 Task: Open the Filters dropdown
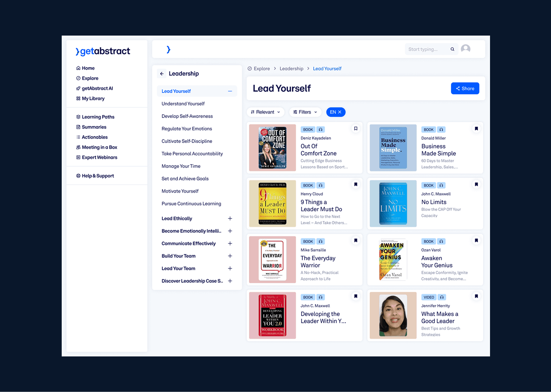pos(305,112)
